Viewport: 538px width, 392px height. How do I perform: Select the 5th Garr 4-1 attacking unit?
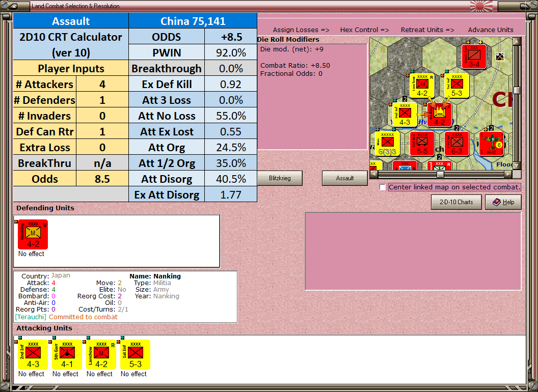click(x=67, y=354)
